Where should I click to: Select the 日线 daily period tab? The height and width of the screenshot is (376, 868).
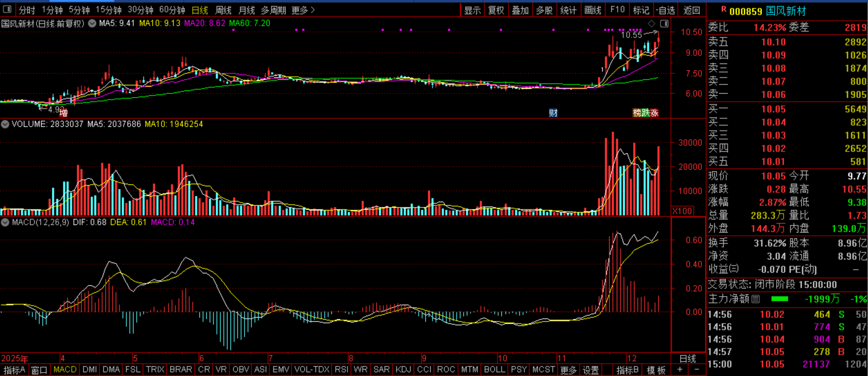(200, 10)
